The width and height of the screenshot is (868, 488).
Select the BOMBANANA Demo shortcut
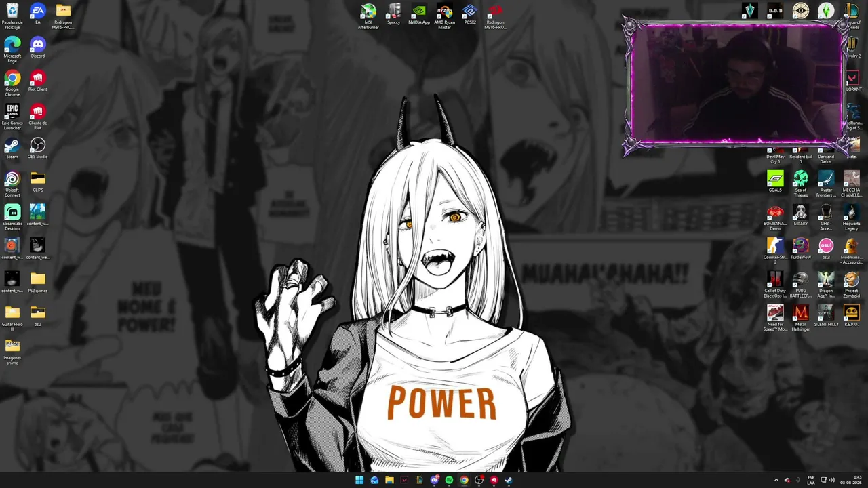click(x=775, y=218)
